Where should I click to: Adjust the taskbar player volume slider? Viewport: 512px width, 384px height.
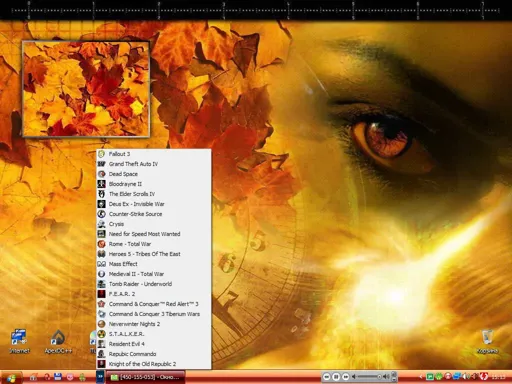pos(369,377)
